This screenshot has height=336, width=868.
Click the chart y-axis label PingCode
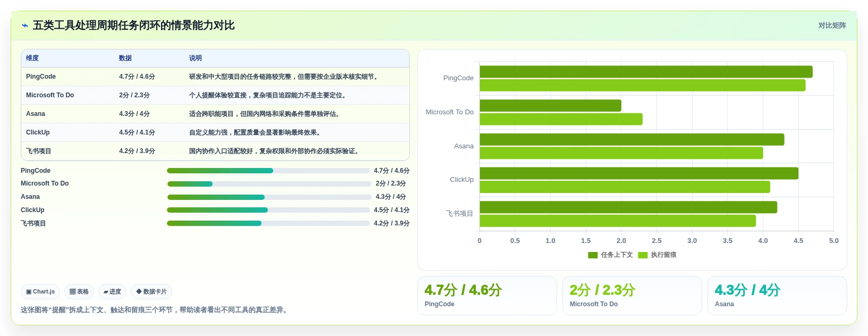pyautogui.click(x=458, y=78)
